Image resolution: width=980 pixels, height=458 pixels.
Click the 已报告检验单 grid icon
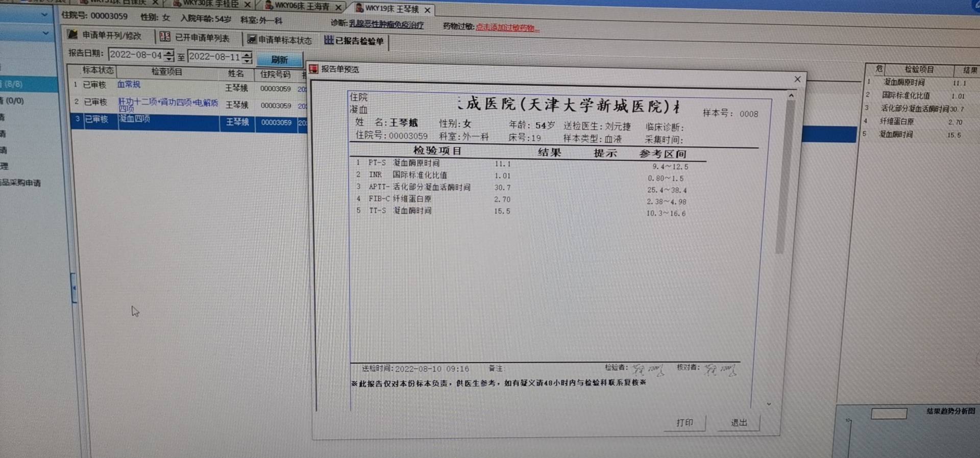tap(329, 40)
